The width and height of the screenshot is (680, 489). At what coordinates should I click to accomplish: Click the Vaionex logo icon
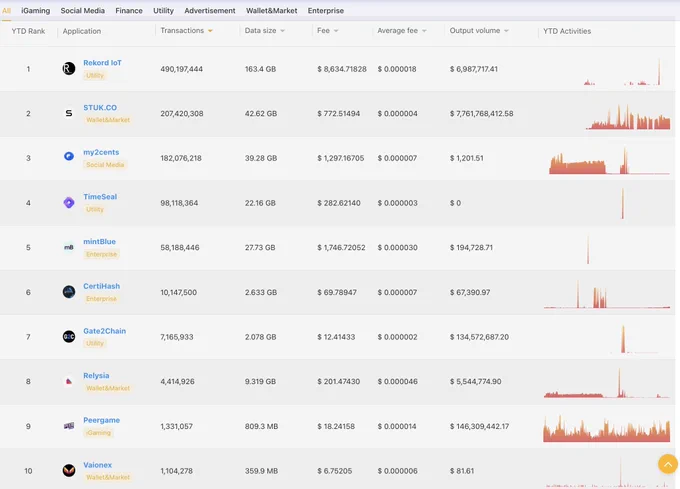click(x=69, y=470)
